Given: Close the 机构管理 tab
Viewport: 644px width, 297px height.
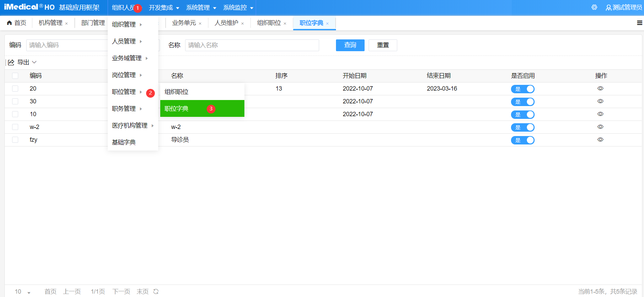Looking at the screenshot, I should tap(67, 24).
